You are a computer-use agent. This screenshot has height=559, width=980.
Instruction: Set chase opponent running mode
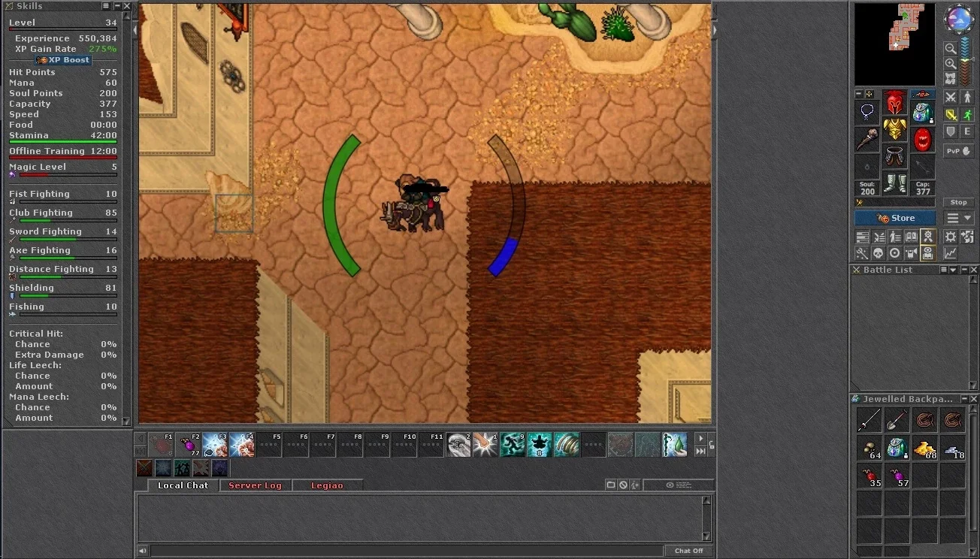click(x=968, y=114)
